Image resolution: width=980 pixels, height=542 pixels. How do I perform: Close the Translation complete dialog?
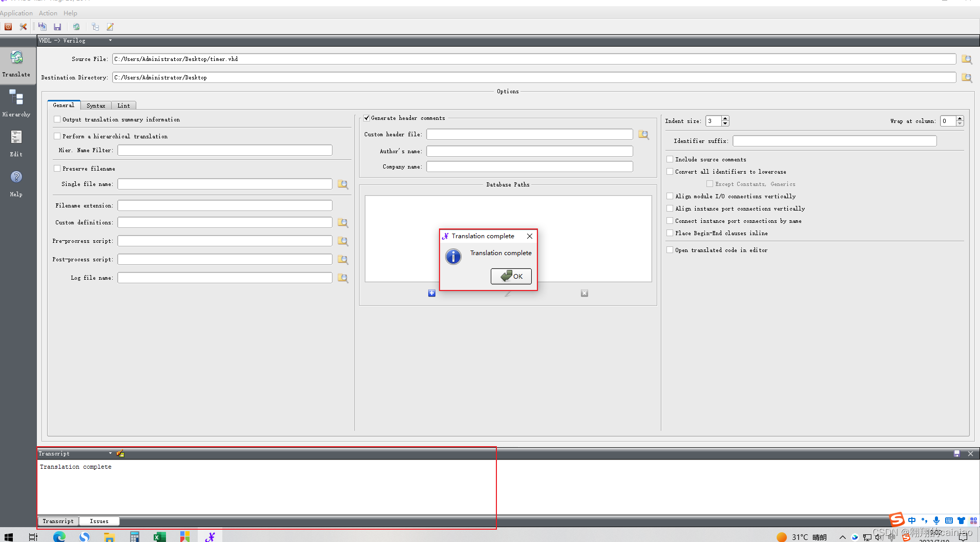pyautogui.click(x=530, y=236)
